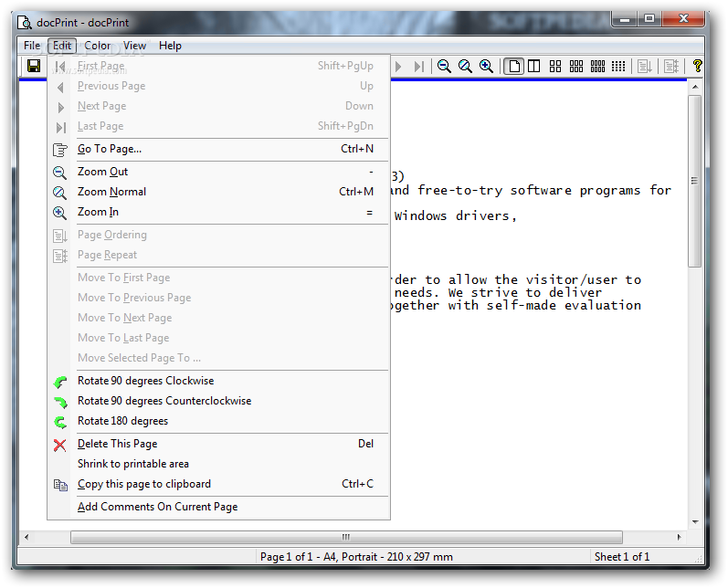Select six pages per sheet layout
This screenshot has height=588, width=728.
coord(576,67)
